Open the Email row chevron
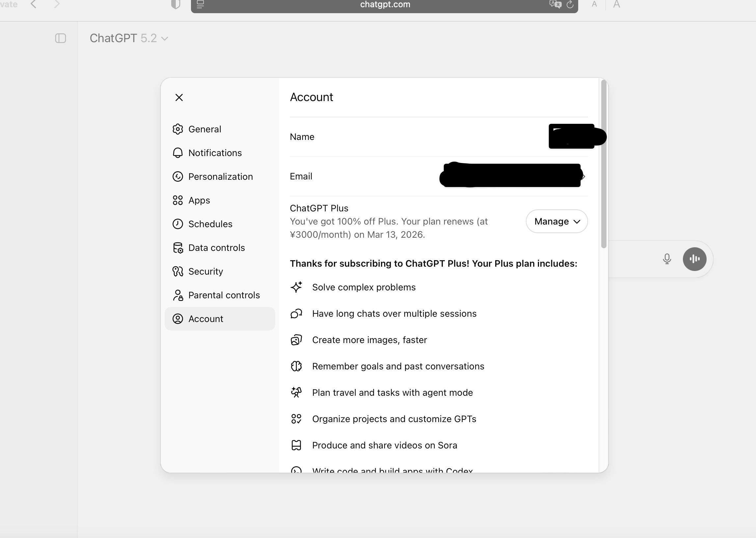The width and height of the screenshot is (756, 538). click(x=584, y=176)
